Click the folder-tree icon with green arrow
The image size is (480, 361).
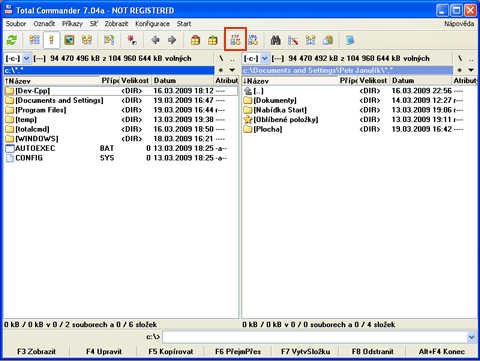pyautogui.click(x=109, y=40)
